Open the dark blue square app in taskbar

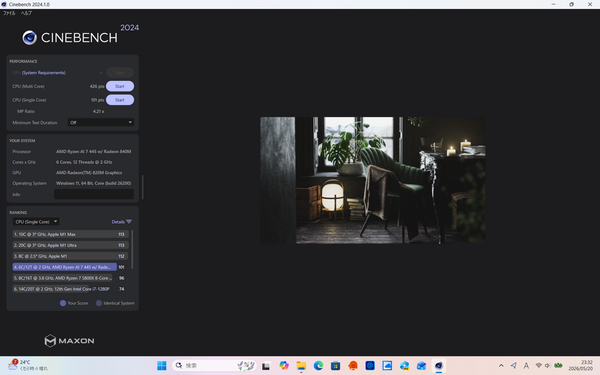point(370,366)
